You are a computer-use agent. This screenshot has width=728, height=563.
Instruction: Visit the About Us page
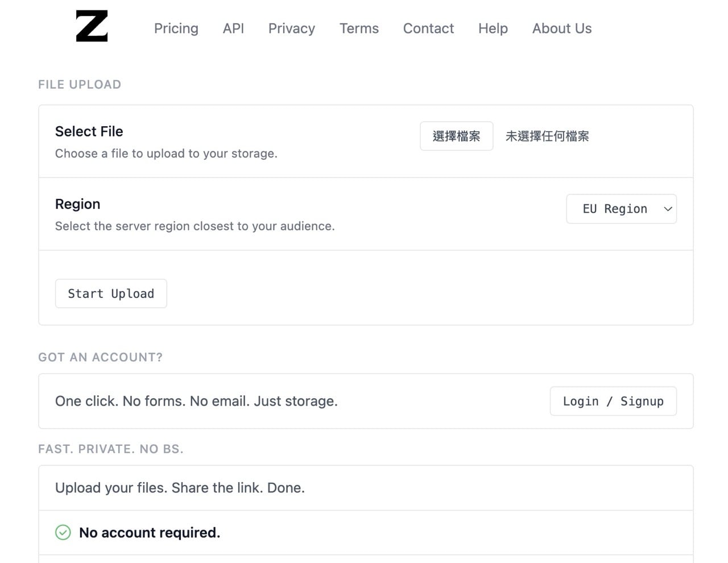[561, 28]
